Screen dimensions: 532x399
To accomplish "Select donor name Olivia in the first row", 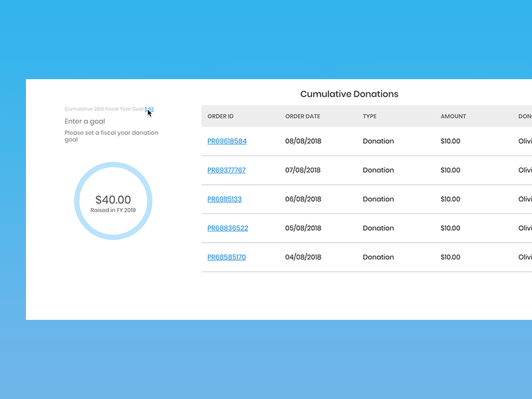I will point(525,141).
